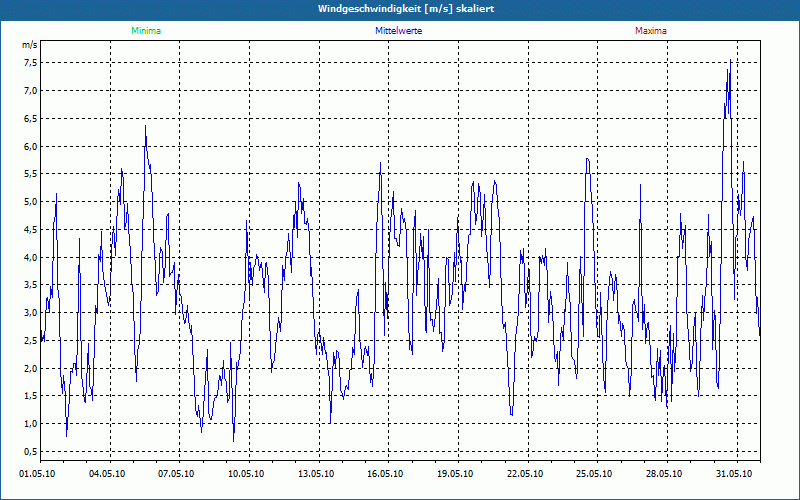The image size is (800, 500).
Task: Click the 7,5 y-axis value
Action: pyautogui.click(x=31, y=63)
